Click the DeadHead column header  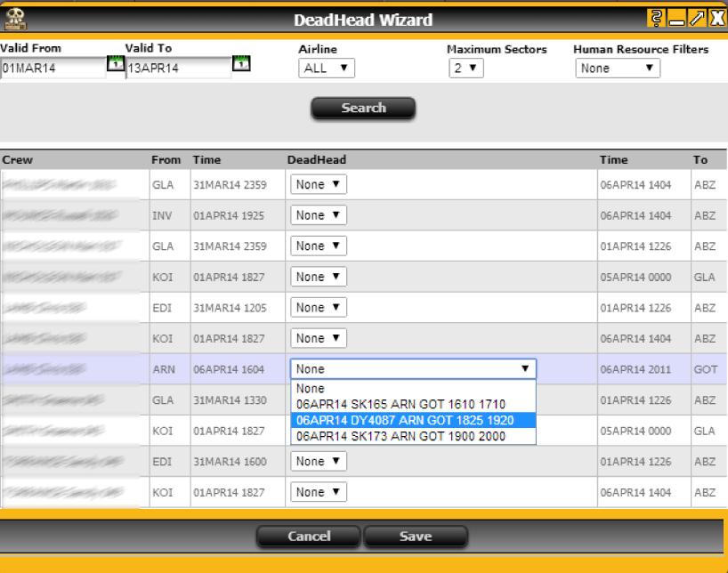(317, 160)
